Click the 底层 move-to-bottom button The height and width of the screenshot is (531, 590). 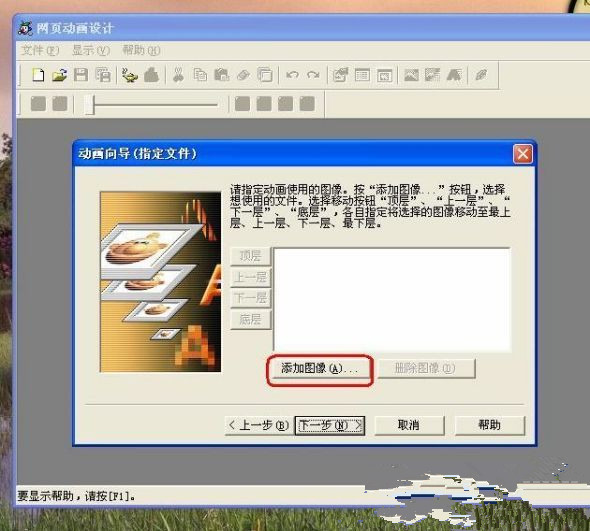(x=251, y=320)
